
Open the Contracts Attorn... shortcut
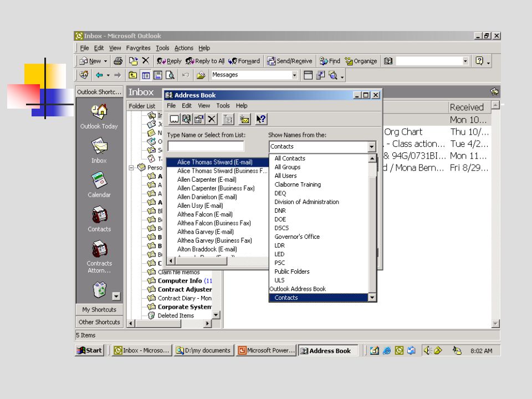(x=99, y=257)
